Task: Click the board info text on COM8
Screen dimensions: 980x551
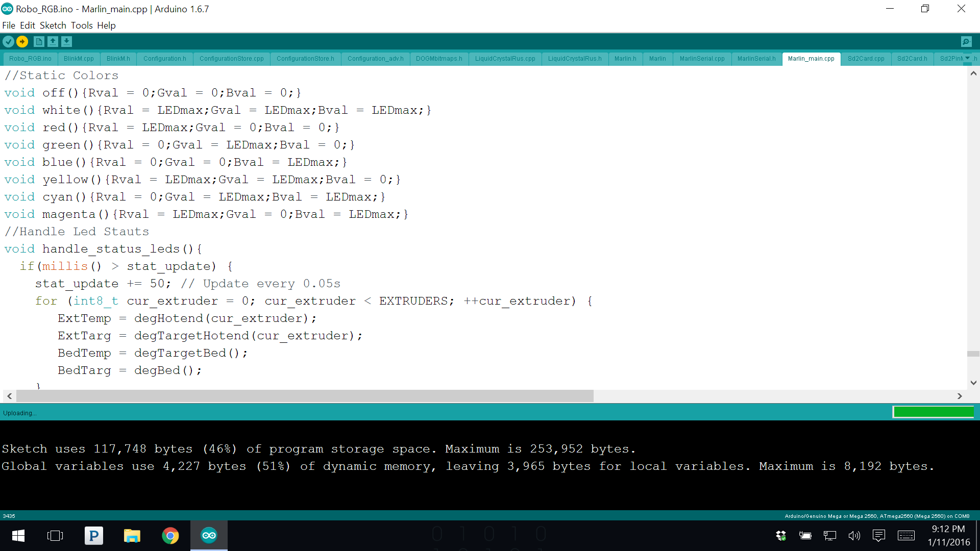Action: click(x=877, y=516)
